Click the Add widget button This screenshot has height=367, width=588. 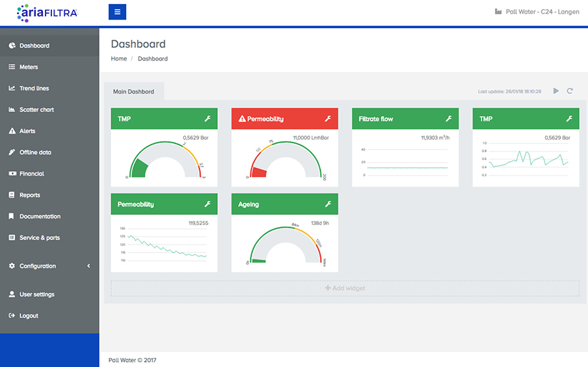pyautogui.click(x=345, y=288)
